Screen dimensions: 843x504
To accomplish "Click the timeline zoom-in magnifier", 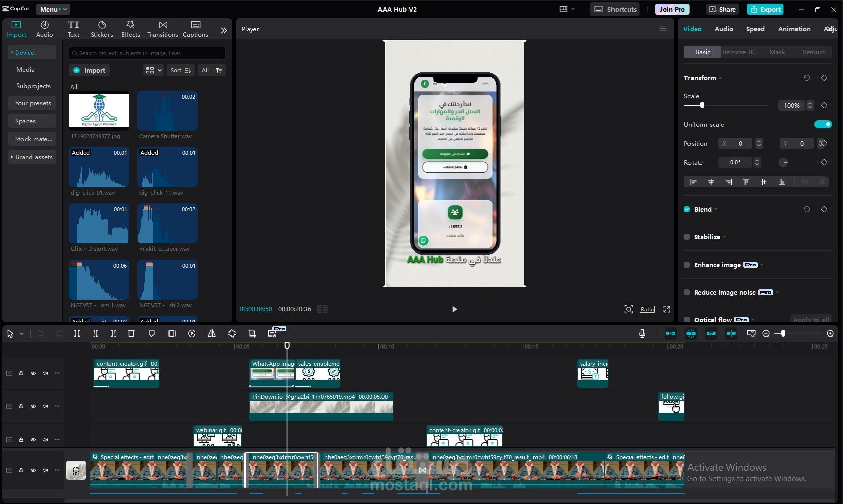I will click(x=830, y=333).
